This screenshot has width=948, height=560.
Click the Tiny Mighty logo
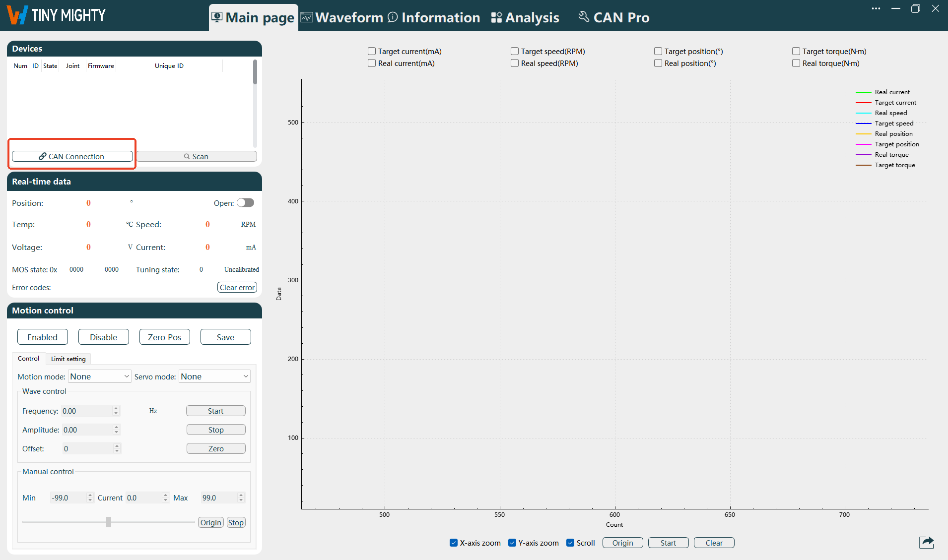pyautogui.click(x=56, y=15)
